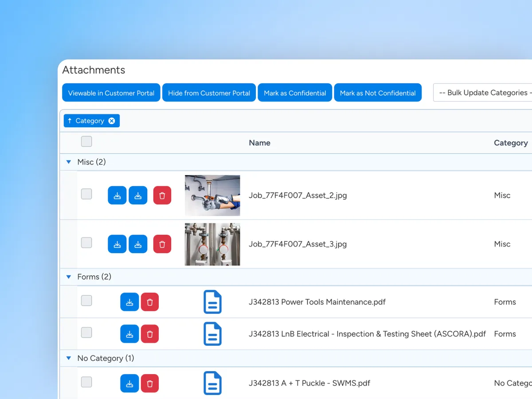This screenshot has height=399, width=532.
Task: Collapse the Misc (2) group
Action: pyautogui.click(x=69, y=162)
